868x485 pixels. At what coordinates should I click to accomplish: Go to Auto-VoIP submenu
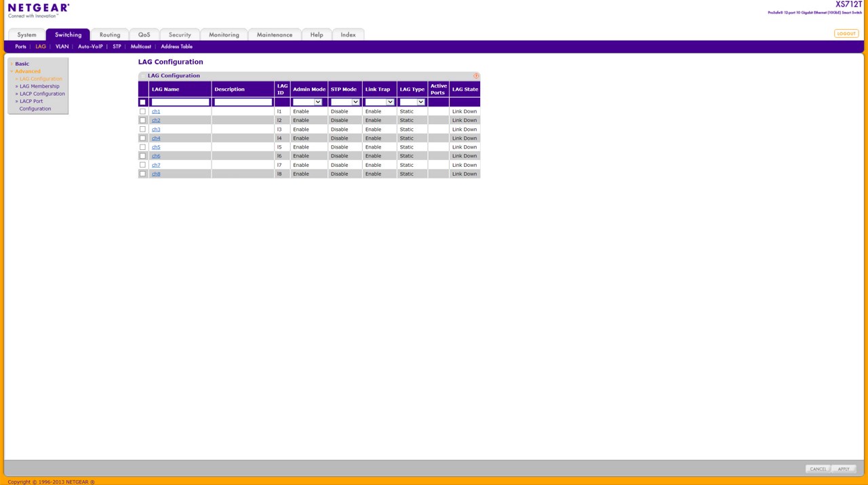point(90,47)
